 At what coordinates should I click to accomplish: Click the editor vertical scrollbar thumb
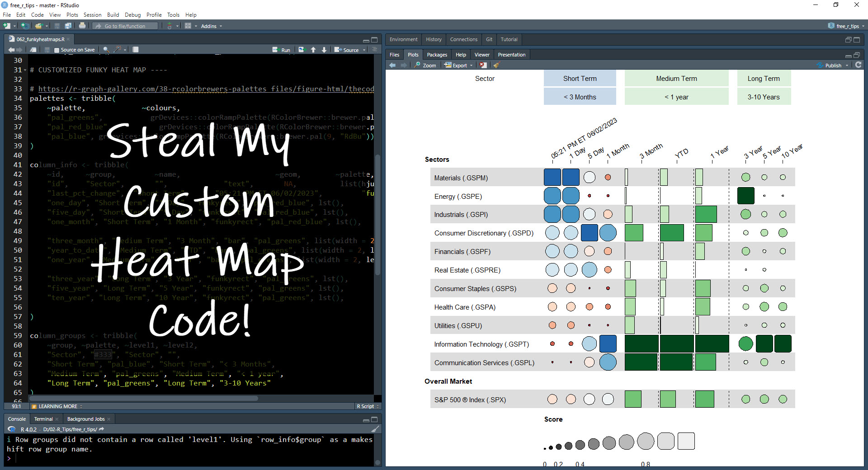click(x=377, y=215)
